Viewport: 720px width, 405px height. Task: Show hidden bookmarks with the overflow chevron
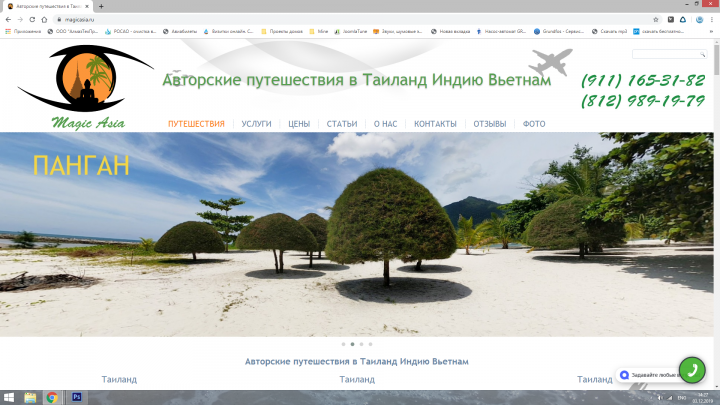pos(711,32)
